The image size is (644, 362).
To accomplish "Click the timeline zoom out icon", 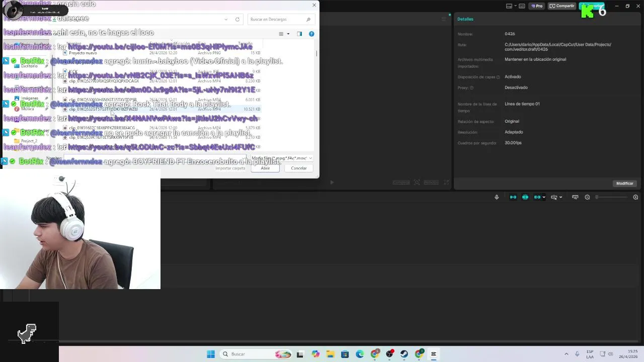I will [587, 197].
